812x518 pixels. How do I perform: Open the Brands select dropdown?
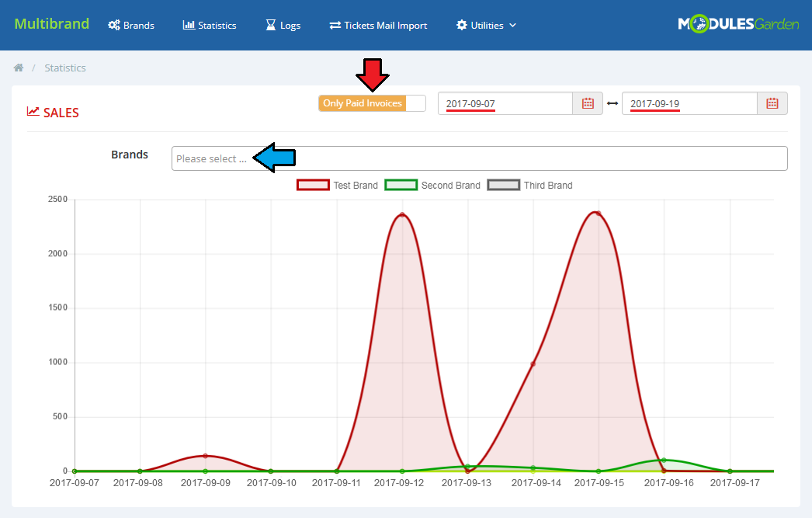(480, 158)
